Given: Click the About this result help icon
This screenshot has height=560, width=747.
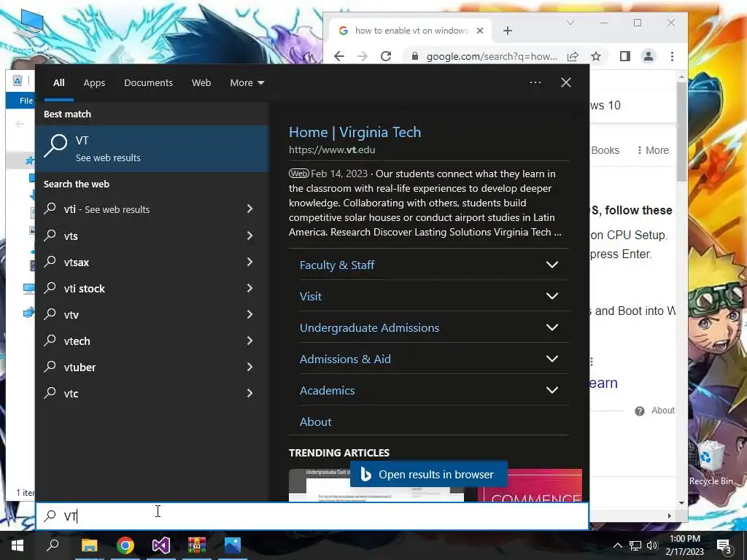Looking at the screenshot, I should [639, 411].
